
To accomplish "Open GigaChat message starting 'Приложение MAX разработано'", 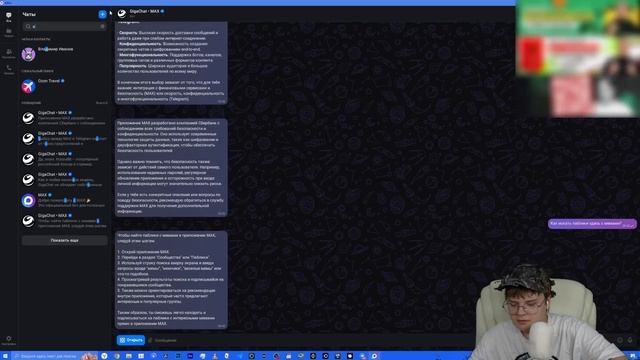I will 64,118.
